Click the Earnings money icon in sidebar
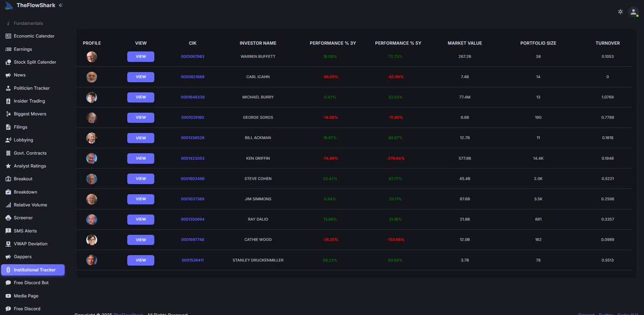 [x=8, y=49]
